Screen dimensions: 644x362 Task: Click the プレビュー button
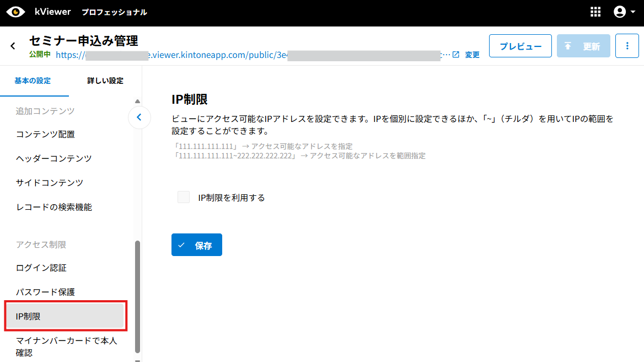(520, 46)
